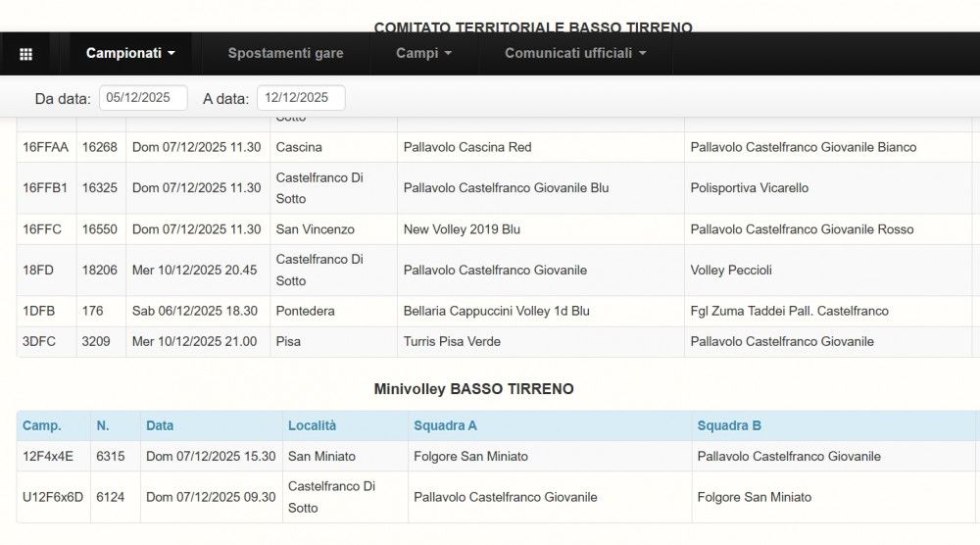
Task: Select the Data column header
Action: [x=160, y=426]
